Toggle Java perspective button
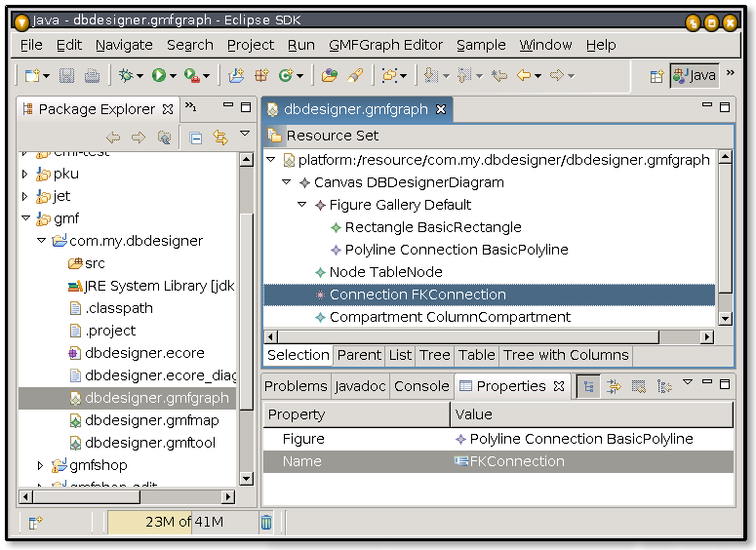 [694, 76]
